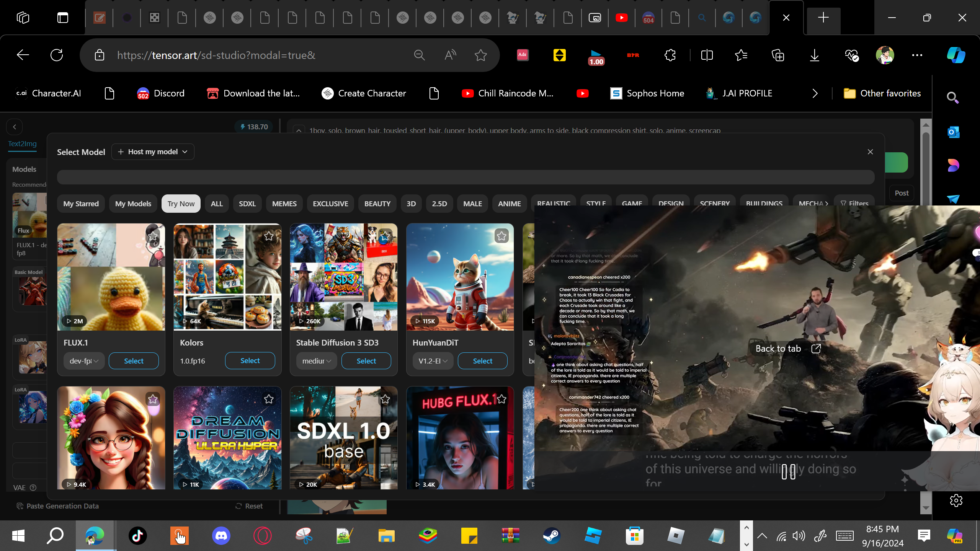Open the Favorites list
The width and height of the screenshot is (980, 551).
coord(741,55)
